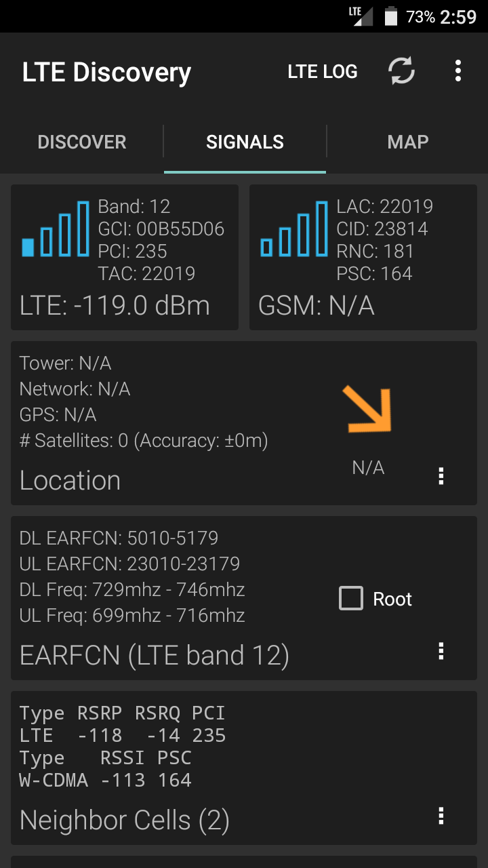
Task: Open Location card options menu
Action: [x=441, y=476]
